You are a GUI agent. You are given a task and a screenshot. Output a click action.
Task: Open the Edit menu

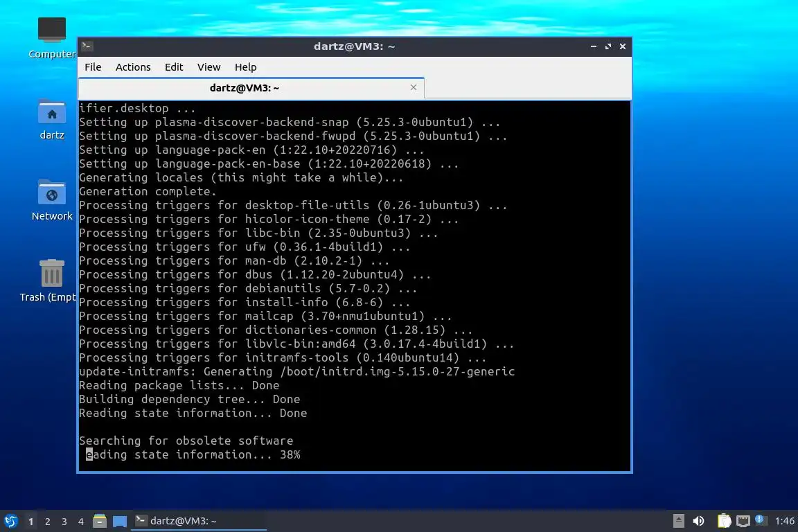coord(174,67)
